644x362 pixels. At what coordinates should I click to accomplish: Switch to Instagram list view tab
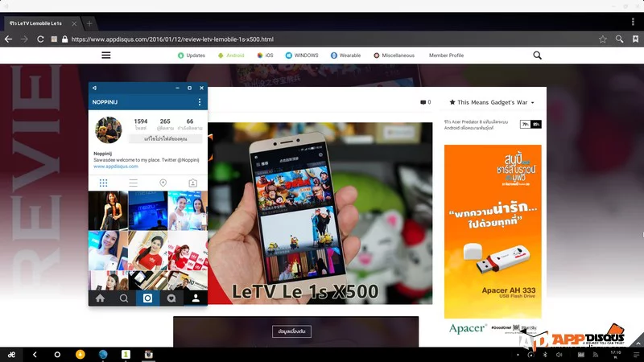[x=133, y=183]
